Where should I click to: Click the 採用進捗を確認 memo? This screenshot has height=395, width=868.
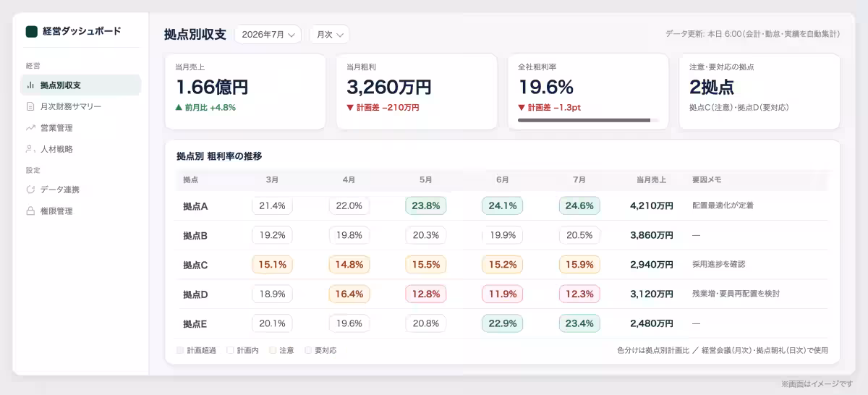(718, 265)
